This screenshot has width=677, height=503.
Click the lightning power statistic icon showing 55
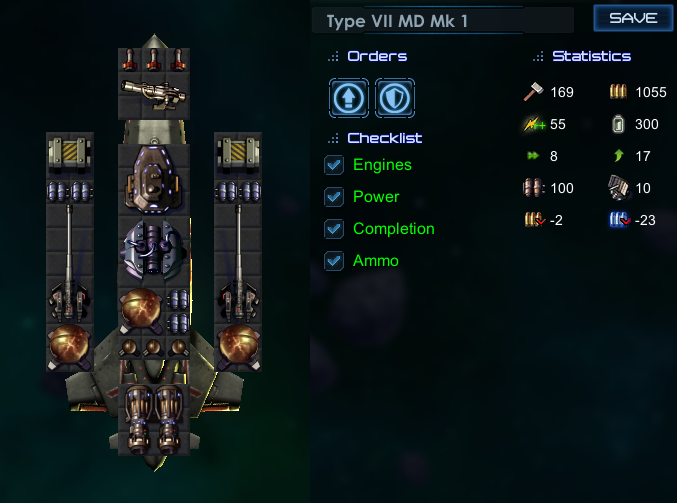click(x=534, y=124)
